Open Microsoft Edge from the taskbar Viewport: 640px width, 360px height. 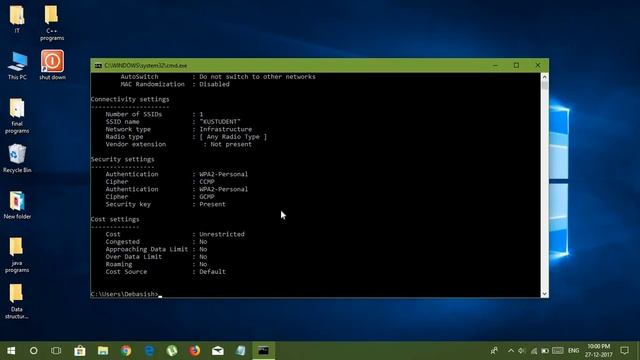pyautogui.click(x=149, y=351)
